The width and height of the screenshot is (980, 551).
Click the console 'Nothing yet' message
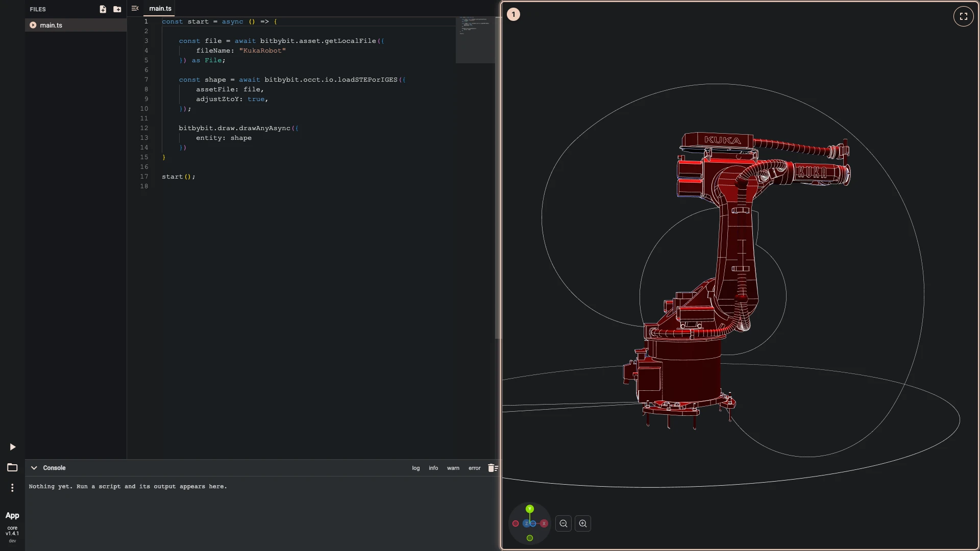tap(128, 486)
